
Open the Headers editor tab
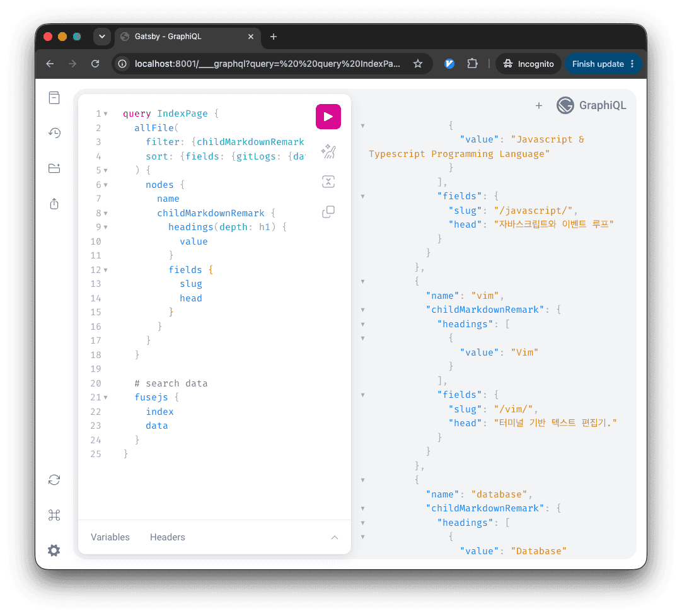168,537
